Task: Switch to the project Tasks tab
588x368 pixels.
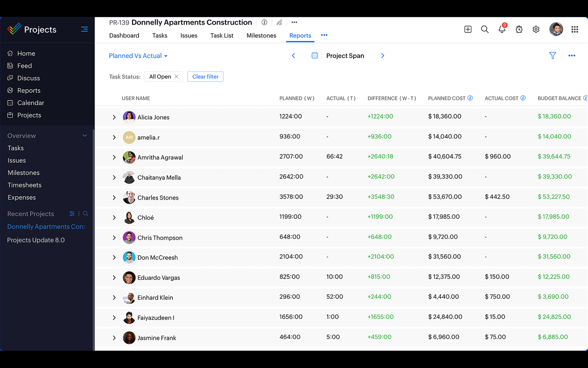Action: click(160, 35)
